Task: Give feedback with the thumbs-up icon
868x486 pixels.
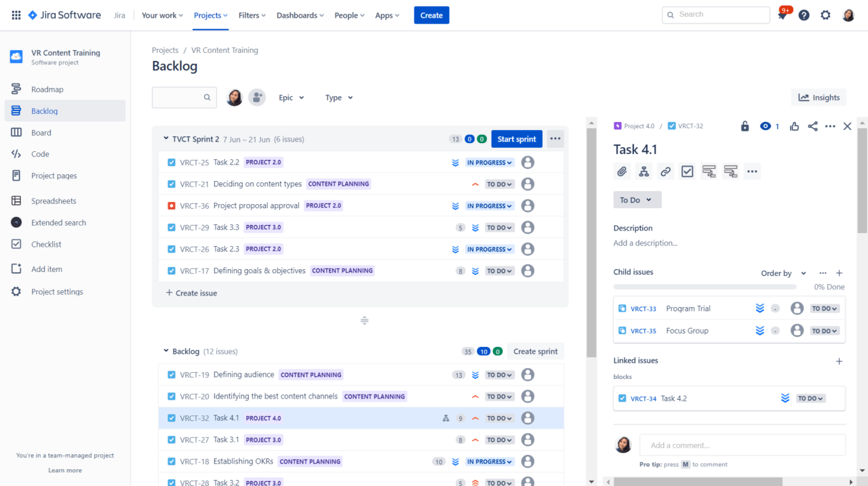Action: (x=794, y=126)
